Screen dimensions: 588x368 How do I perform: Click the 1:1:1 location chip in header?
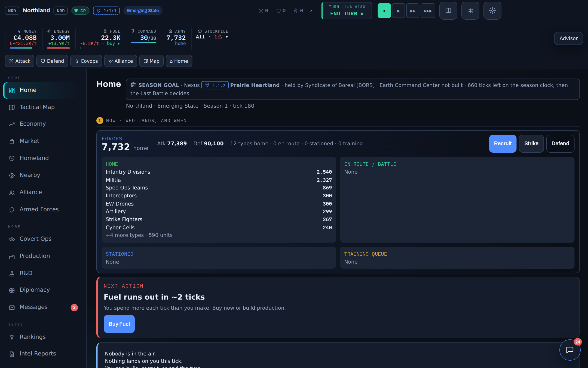coord(106,11)
